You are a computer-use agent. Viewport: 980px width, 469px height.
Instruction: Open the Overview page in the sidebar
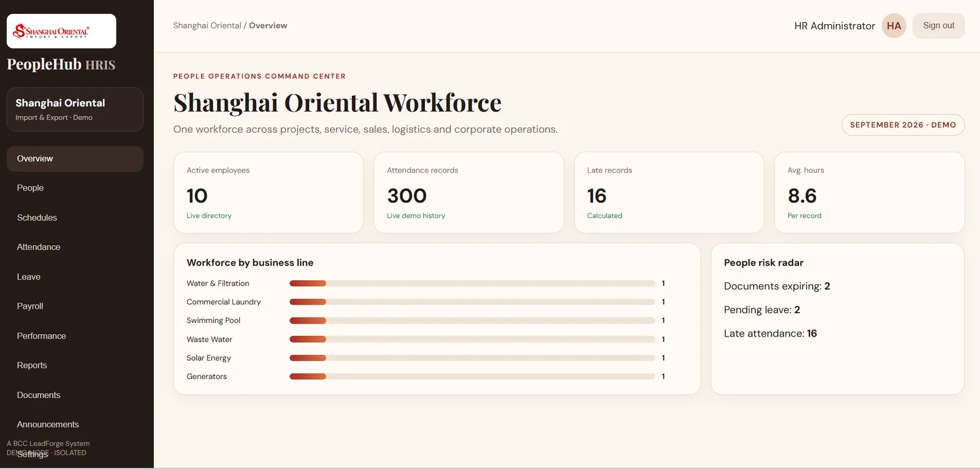(x=75, y=158)
